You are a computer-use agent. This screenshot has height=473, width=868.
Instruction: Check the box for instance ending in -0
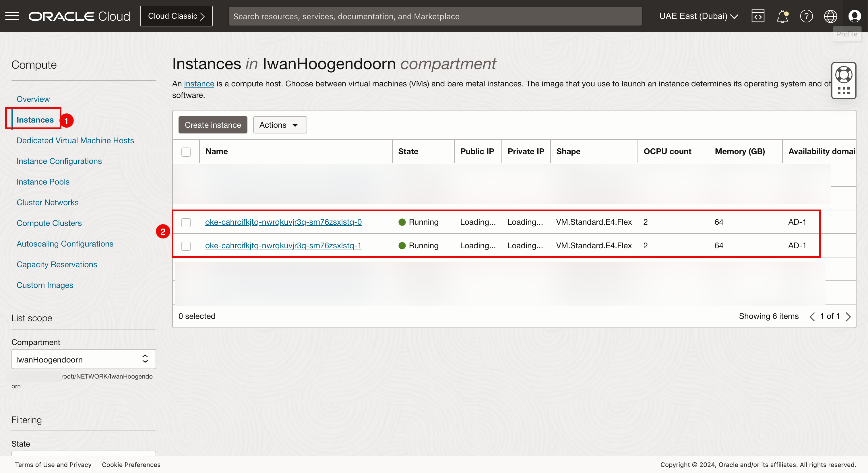click(x=186, y=222)
